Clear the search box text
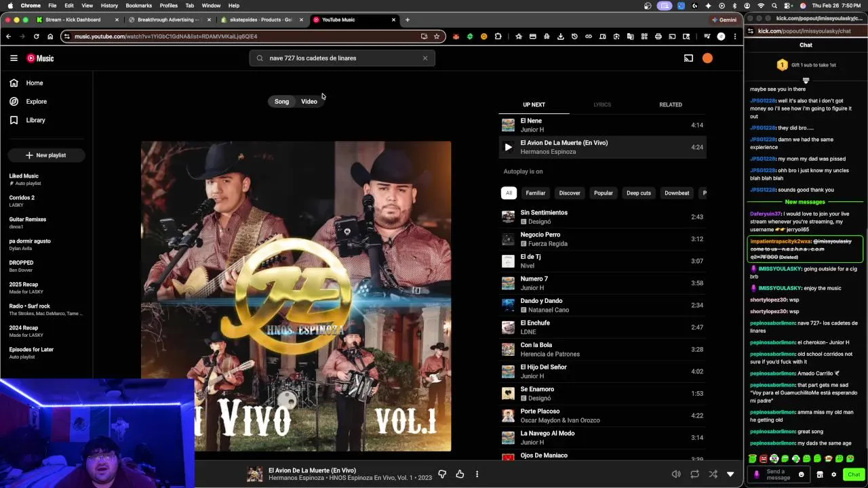The image size is (868, 488). [425, 58]
